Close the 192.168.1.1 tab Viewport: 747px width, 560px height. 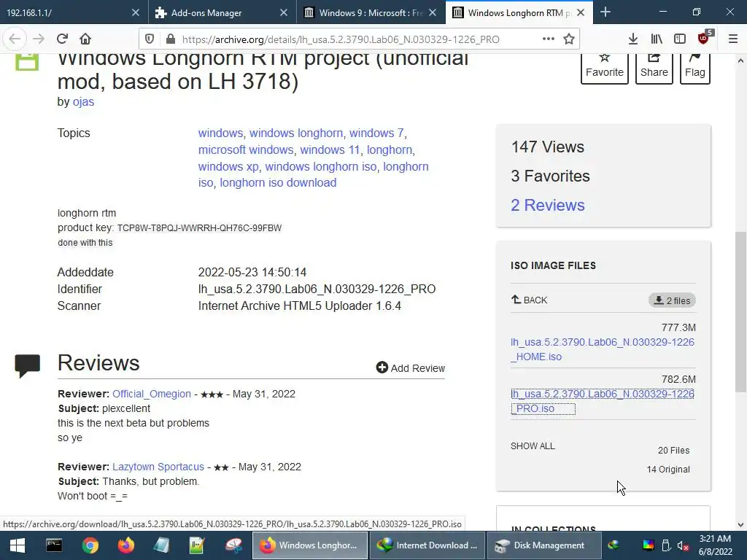point(135,12)
